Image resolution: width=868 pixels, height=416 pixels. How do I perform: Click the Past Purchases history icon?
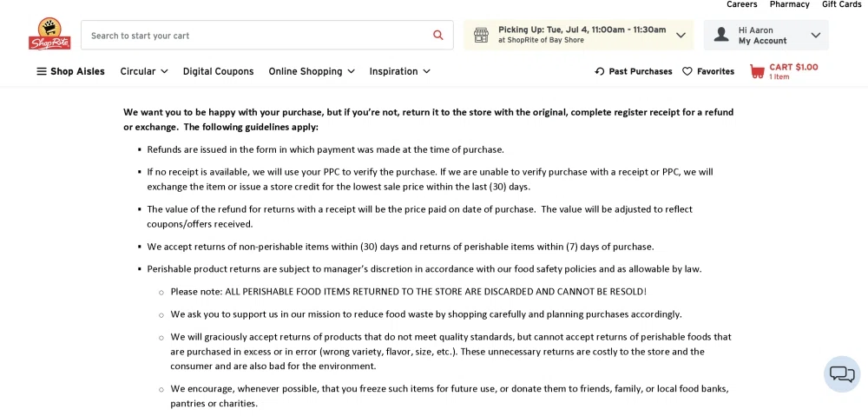pos(600,71)
